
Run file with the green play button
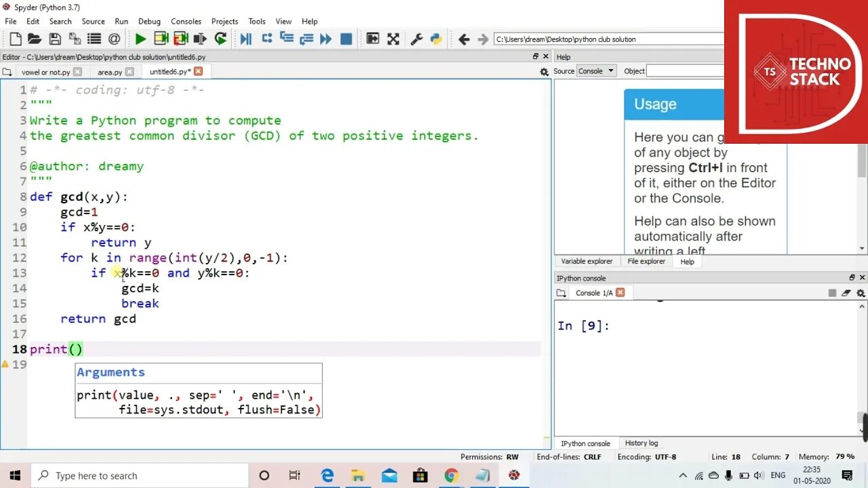[x=141, y=39]
